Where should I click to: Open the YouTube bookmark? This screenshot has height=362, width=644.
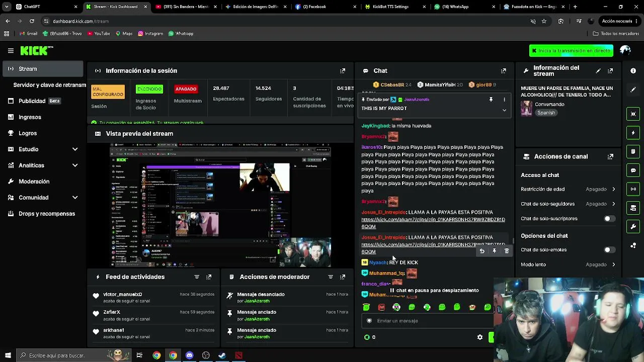(99, 34)
